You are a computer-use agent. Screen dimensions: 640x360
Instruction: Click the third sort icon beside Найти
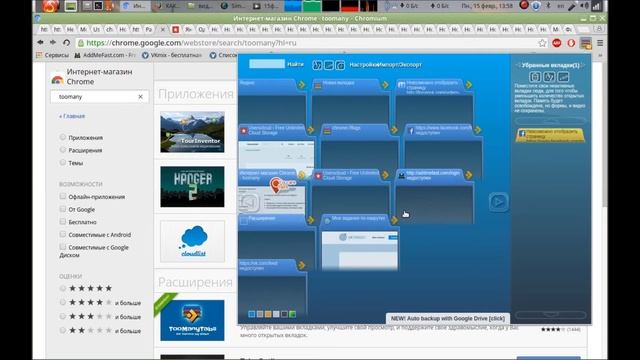[x=340, y=65]
